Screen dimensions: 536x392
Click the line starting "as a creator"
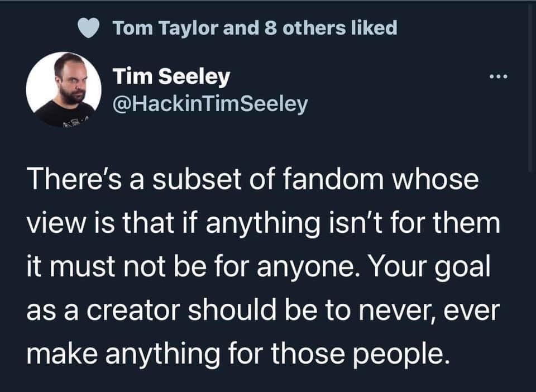coord(261,310)
